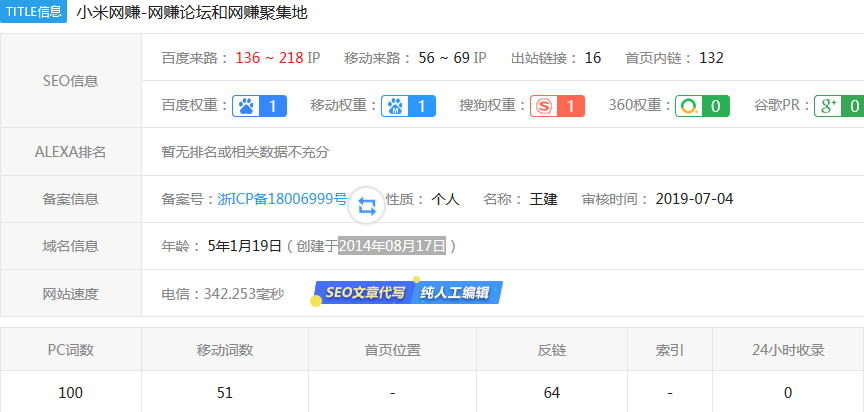
Task: Click the SEO文章代写 banner
Action: pyautogui.click(x=363, y=292)
